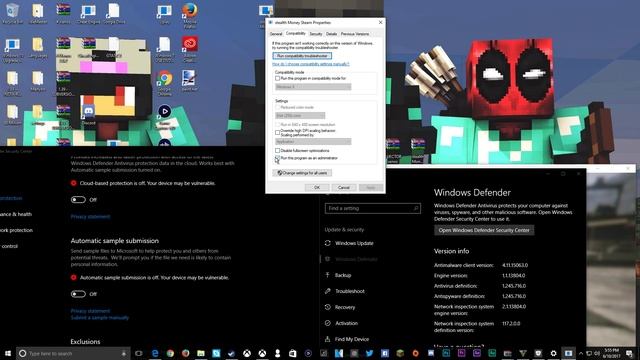Open the reduced color mode dropdown

pos(300,116)
